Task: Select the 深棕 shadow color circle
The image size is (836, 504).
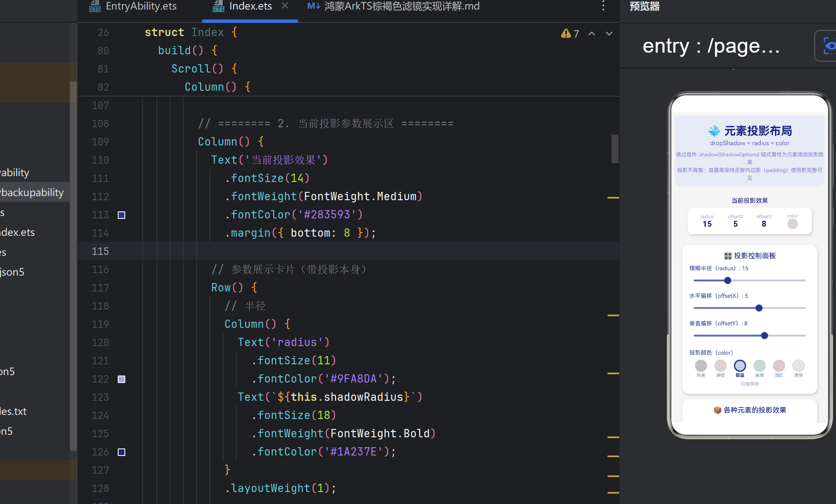Action: pos(720,366)
